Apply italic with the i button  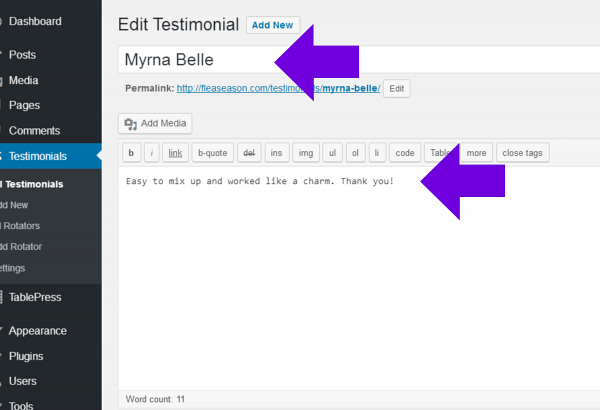tap(151, 153)
